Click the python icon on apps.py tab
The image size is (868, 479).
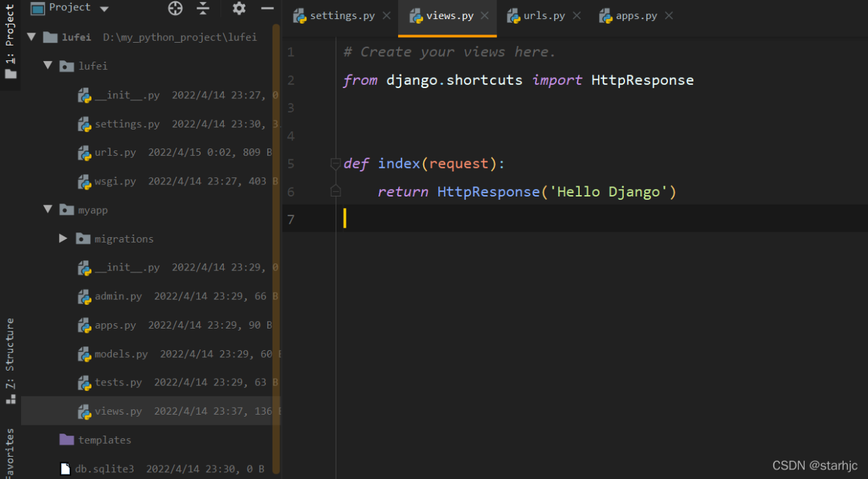(606, 16)
